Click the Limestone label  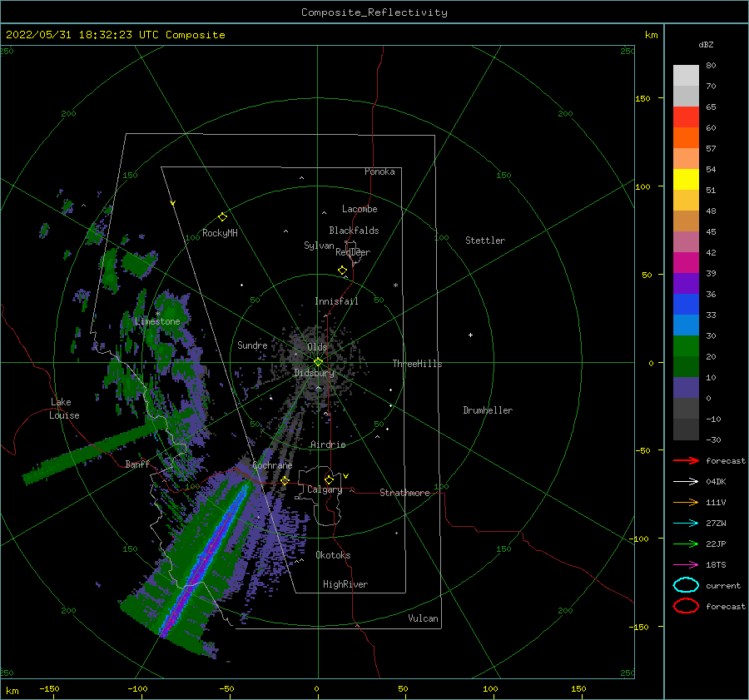(x=157, y=321)
